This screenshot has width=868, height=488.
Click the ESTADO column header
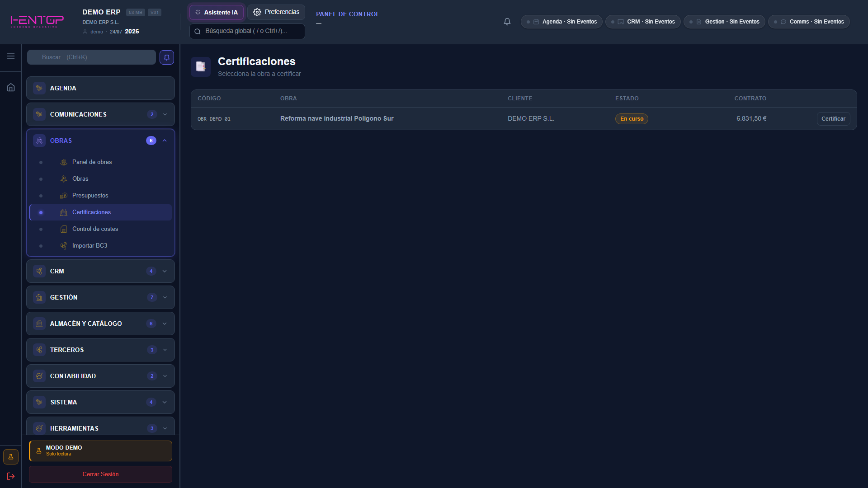627,99
